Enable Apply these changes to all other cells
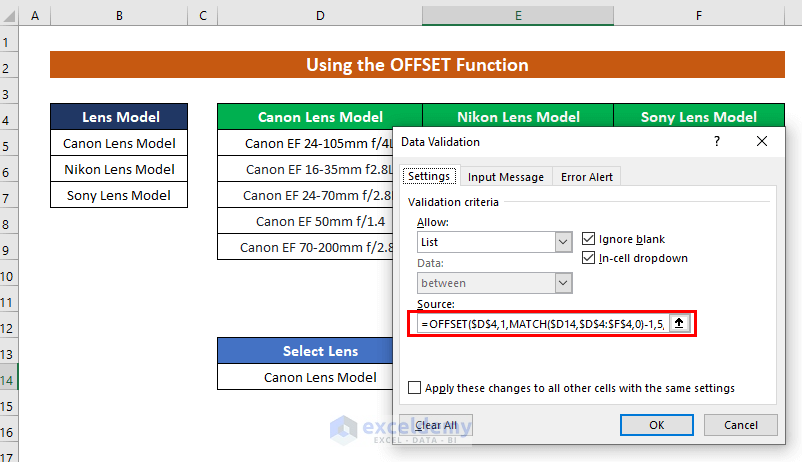The height and width of the screenshot is (462, 802). [x=414, y=388]
